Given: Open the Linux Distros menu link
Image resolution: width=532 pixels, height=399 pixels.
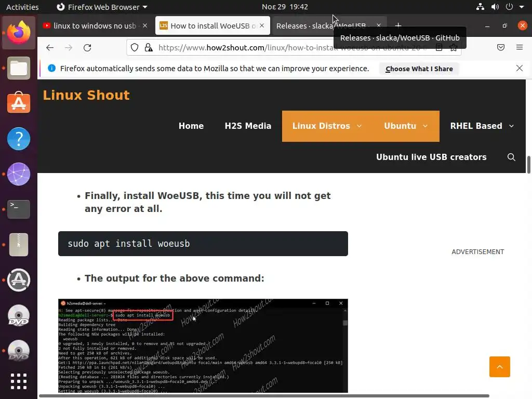Looking at the screenshot, I should (x=321, y=126).
